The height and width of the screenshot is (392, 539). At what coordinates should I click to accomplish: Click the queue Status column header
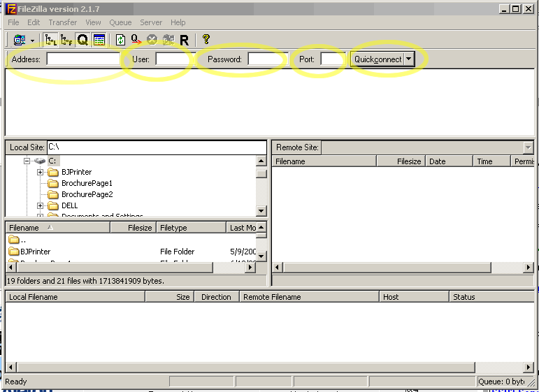(492, 297)
